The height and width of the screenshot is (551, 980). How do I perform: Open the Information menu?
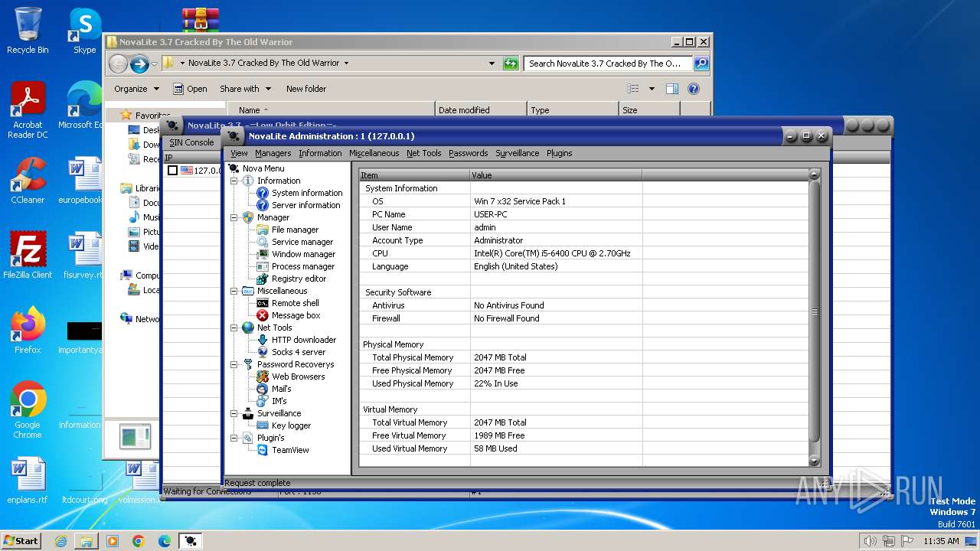pos(320,153)
